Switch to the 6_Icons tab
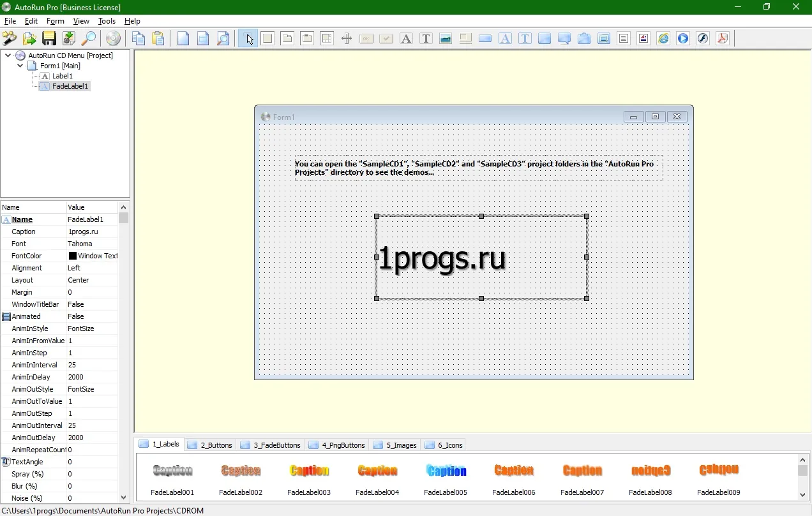This screenshot has height=516, width=812. 444,445
